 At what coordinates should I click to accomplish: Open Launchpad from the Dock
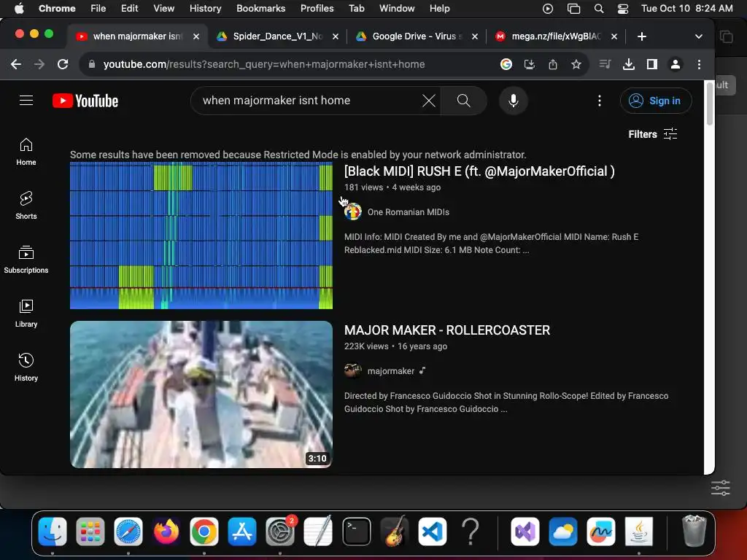pyautogui.click(x=90, y=532)
